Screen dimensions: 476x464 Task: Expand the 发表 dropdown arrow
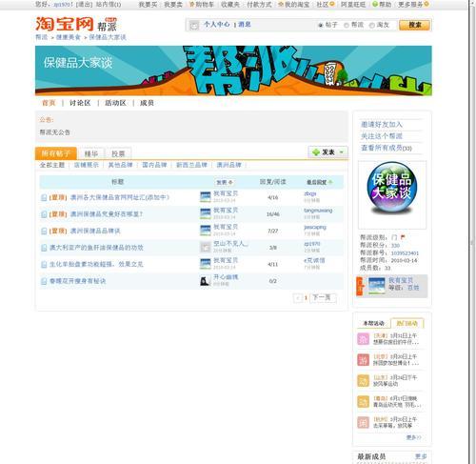pos(342,152)
